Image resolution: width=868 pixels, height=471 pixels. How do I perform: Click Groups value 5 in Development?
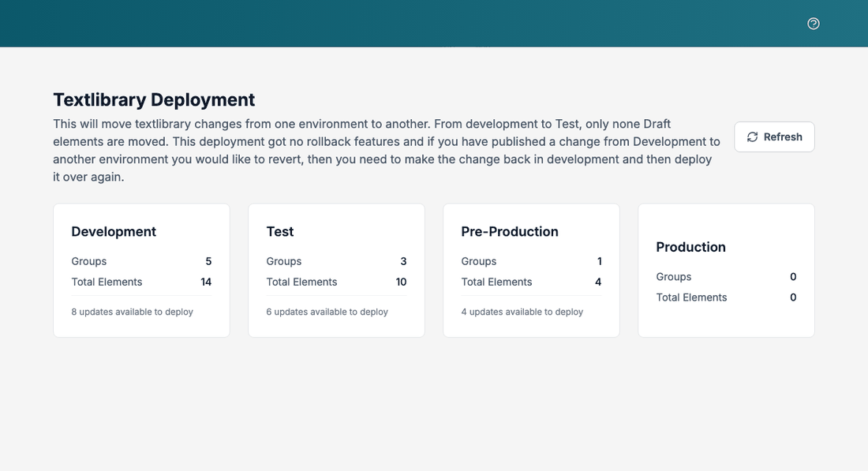tap(208, 261)
